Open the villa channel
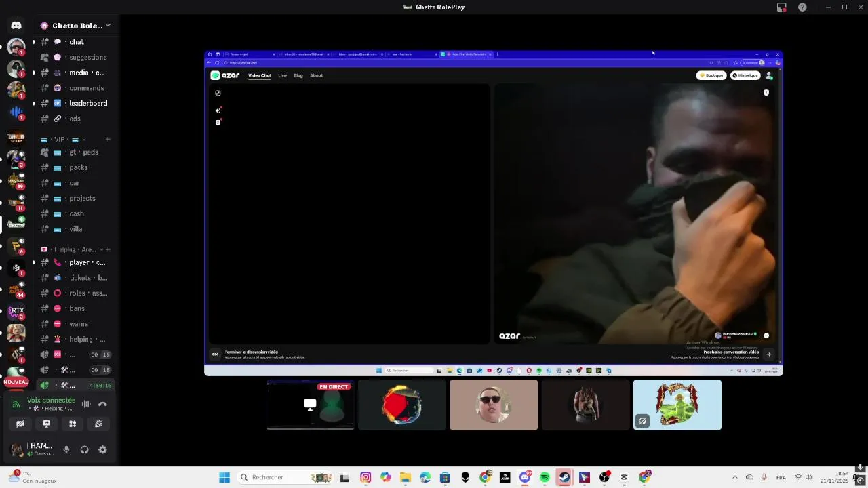Screen dimensions: 868x488 tap(75, 229)
